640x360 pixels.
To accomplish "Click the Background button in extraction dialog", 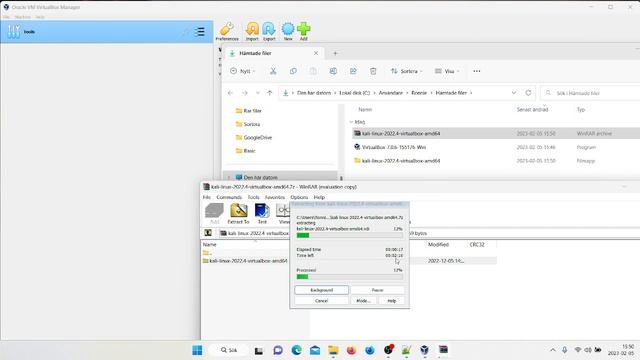I will pyautogui.click(x=322, y=290).
